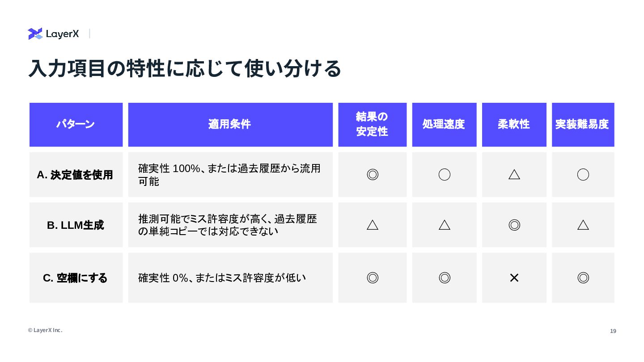Click the 実装難易度 header cell
This screenshot has height=362, width=644.
click(x=582, y=124)
